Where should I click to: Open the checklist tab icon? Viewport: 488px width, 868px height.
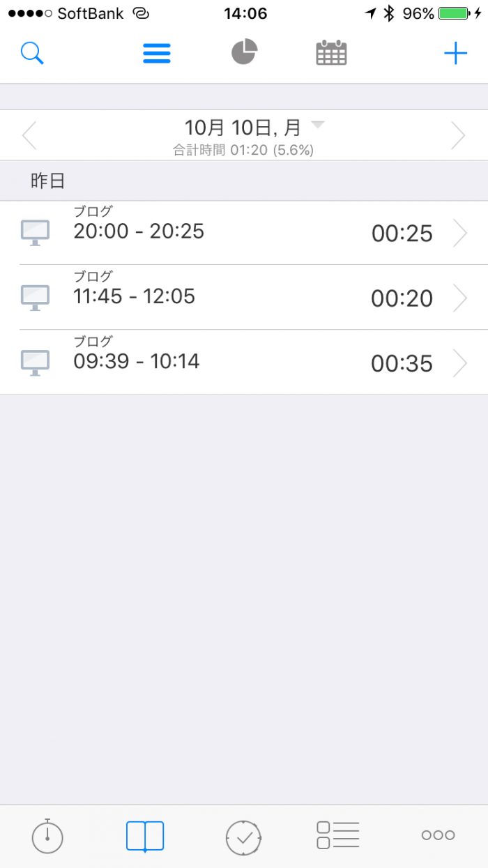[x=337, y=835]
